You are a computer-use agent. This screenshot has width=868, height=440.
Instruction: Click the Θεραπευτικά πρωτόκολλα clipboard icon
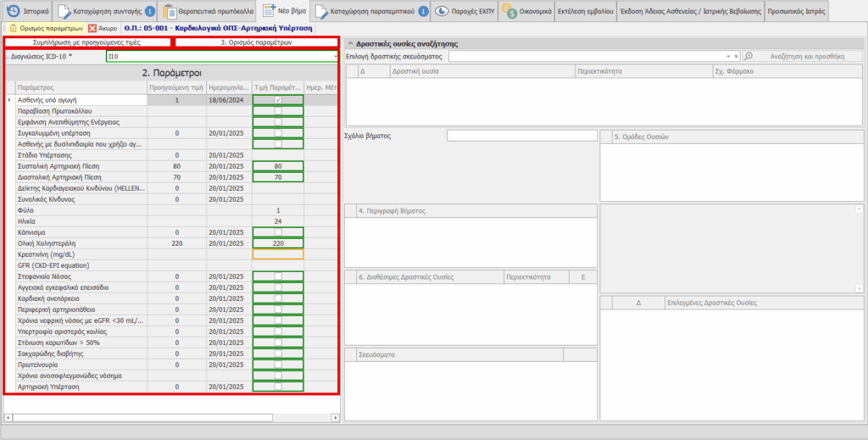(170, 12)
